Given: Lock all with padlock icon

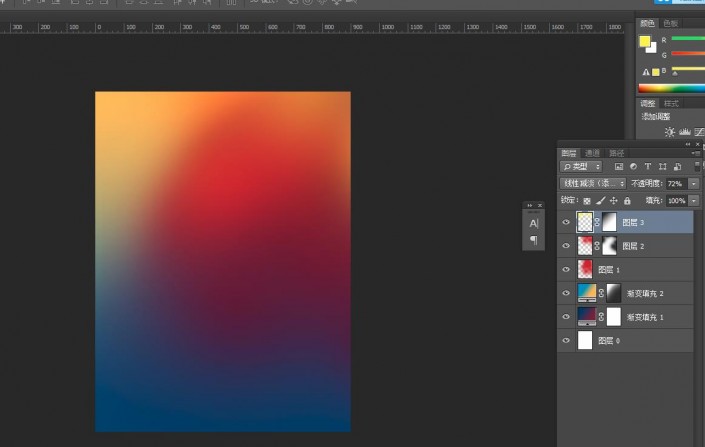Looking at the screenshot, I should tap(627, 201).
